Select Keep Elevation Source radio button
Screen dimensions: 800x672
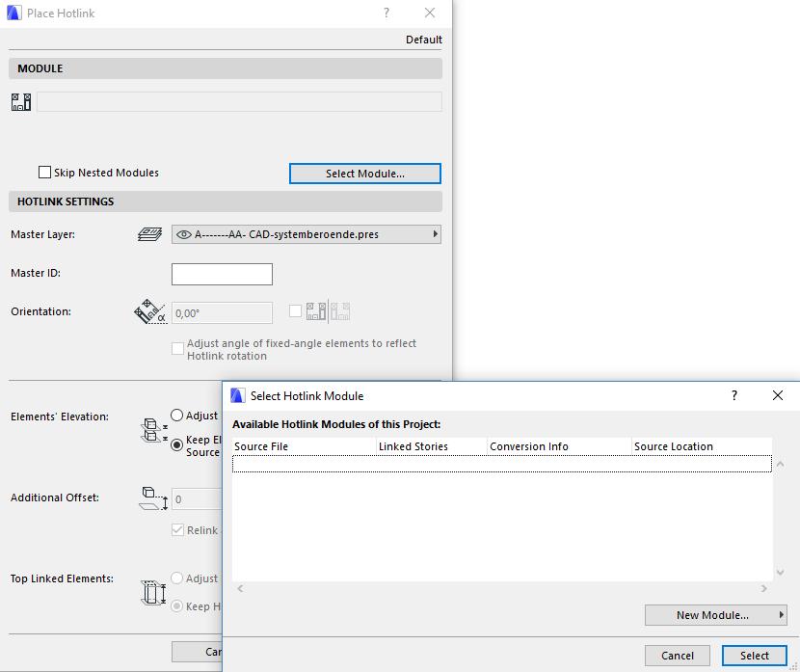pos(176,444)
